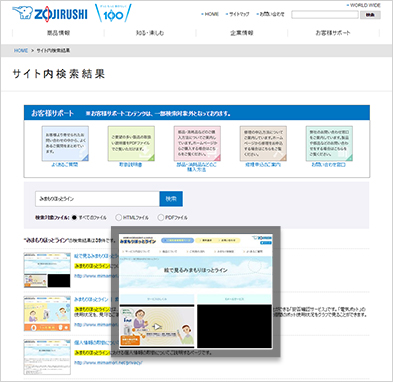The image size is (393, 382).
Task: Open the mimamori.net/privacy/ URL link
Action: coord(108,362)
